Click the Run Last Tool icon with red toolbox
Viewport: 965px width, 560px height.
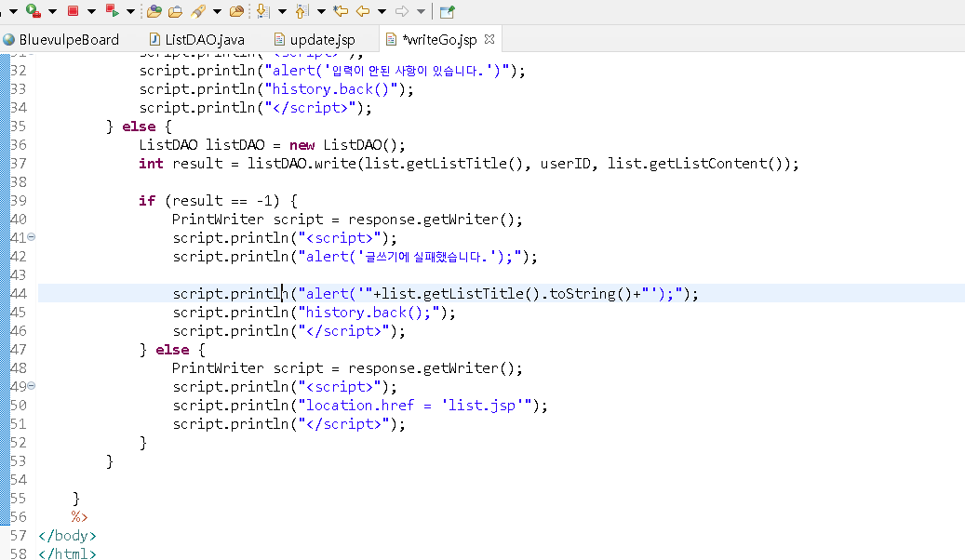point(34,10)
